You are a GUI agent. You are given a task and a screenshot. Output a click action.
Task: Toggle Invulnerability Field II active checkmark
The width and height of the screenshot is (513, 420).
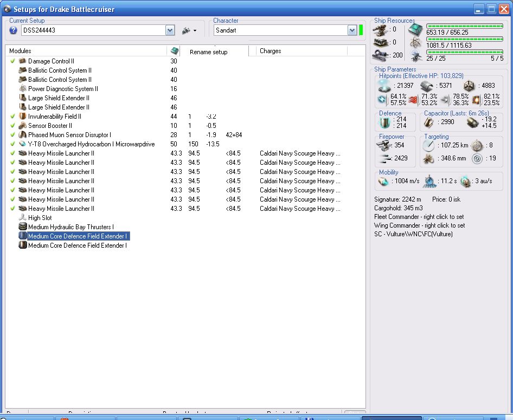tap(13, 116)
